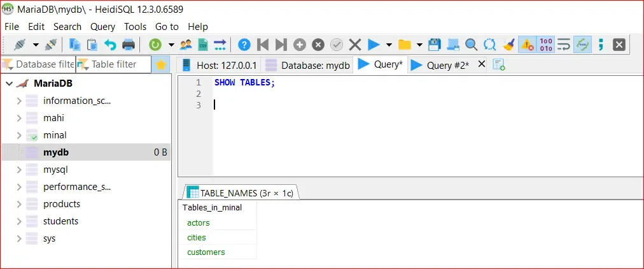The image size is (644, 269).
Task: Open the Refresh dropdown arrow
Action: [x=171, y=45]
